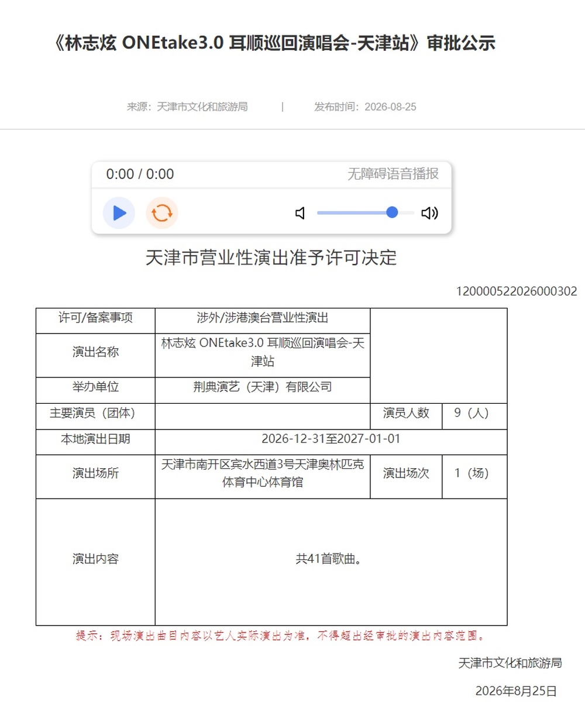The width and height of the screenshot is (585, 728).
Task: Mute audio with the small speaker icon
Action: pos(300,213)
